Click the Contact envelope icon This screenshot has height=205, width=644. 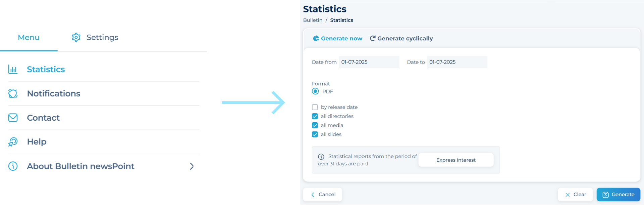click(13, 118)
